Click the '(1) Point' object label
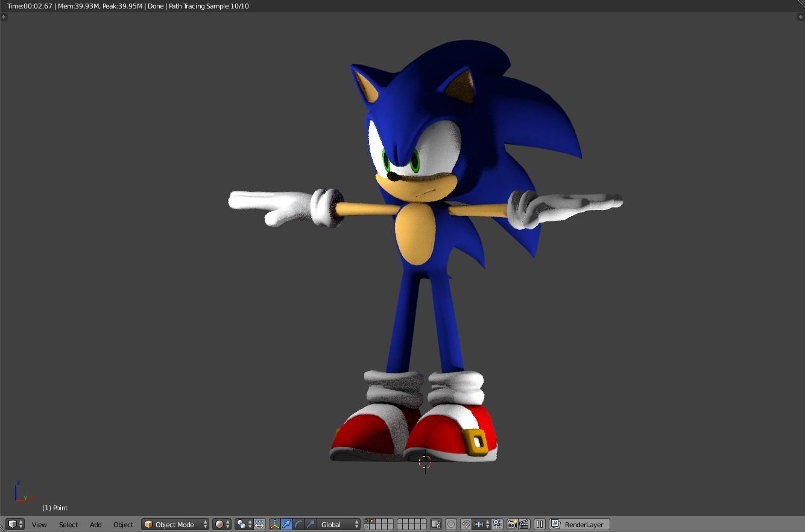Image resolution: width=805 pixels, height=532 pixels. click(55, 508)
